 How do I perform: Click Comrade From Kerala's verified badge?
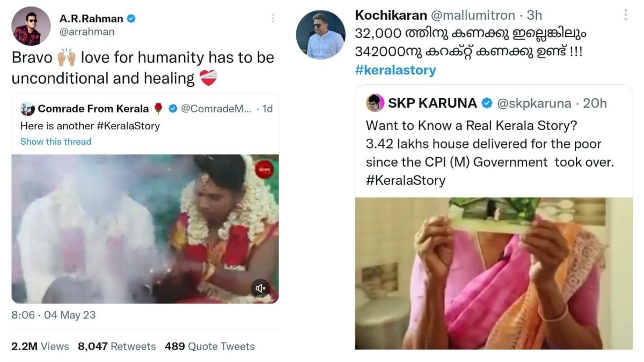172,108
